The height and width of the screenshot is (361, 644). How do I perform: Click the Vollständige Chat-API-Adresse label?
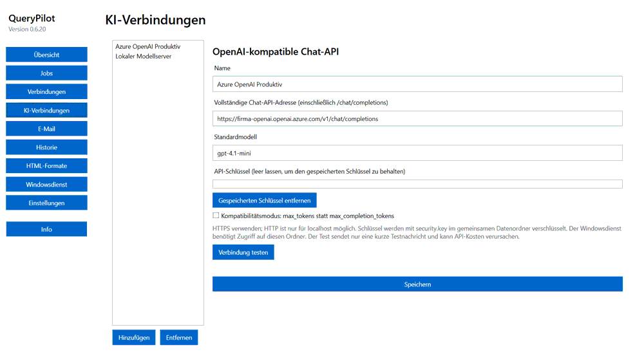pos(301,102)
